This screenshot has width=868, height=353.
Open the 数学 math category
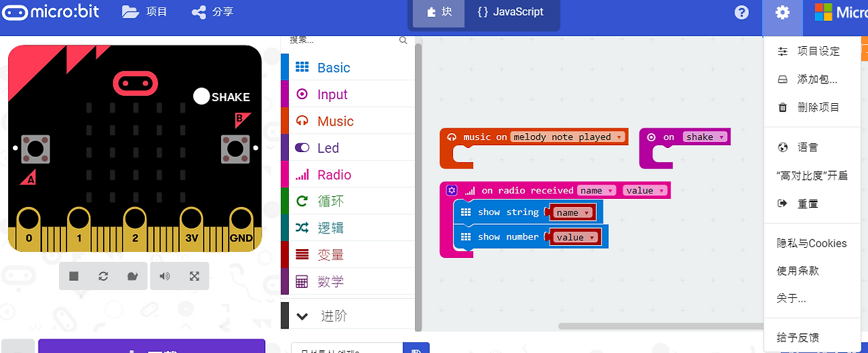pyautogui.click(x=347, y=282)
